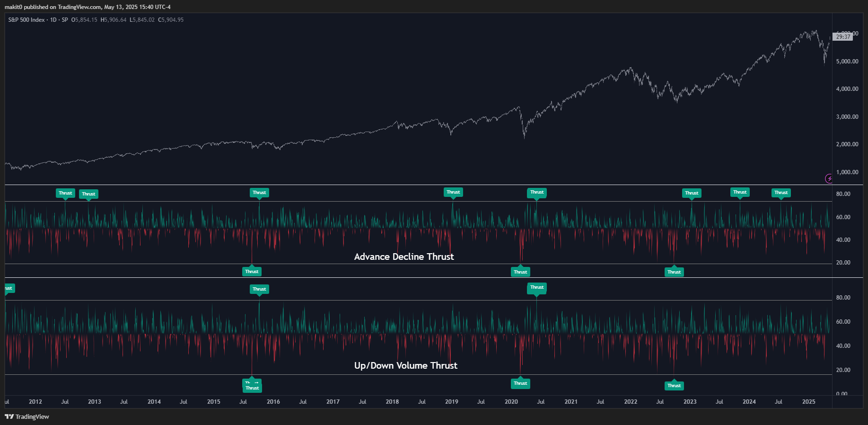Select top Thrust marker before 2016 in Up/Down Volume
868x425 pixels.
pos(259,289)
